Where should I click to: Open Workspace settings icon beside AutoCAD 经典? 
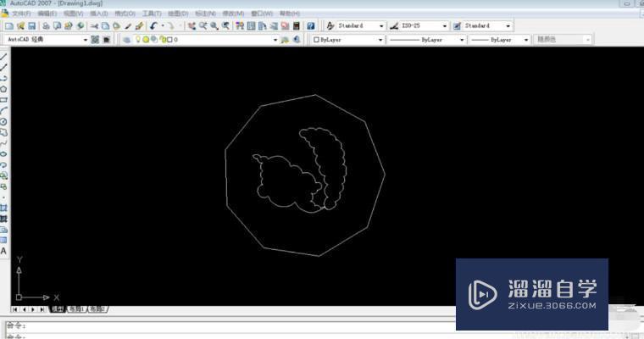tap(95, 40)
